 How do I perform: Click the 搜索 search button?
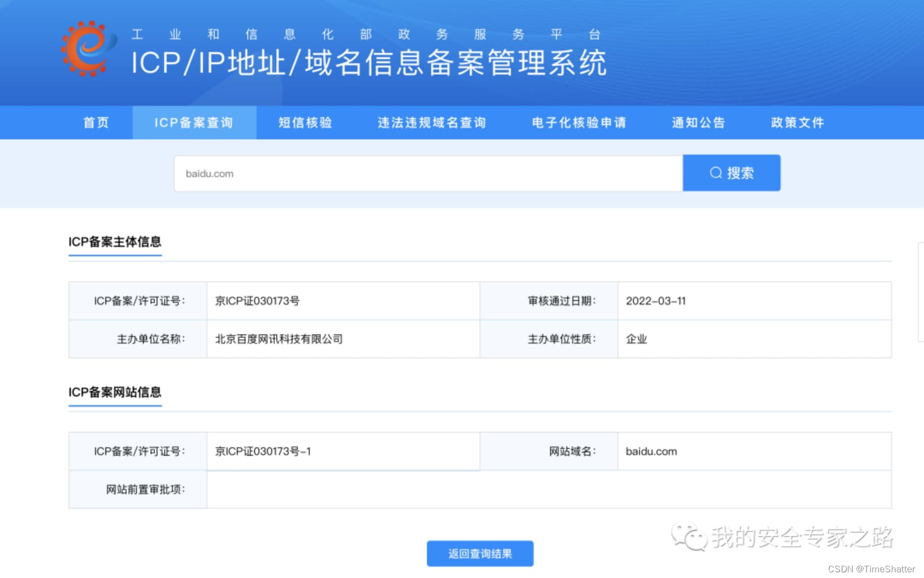click(732, 173)
